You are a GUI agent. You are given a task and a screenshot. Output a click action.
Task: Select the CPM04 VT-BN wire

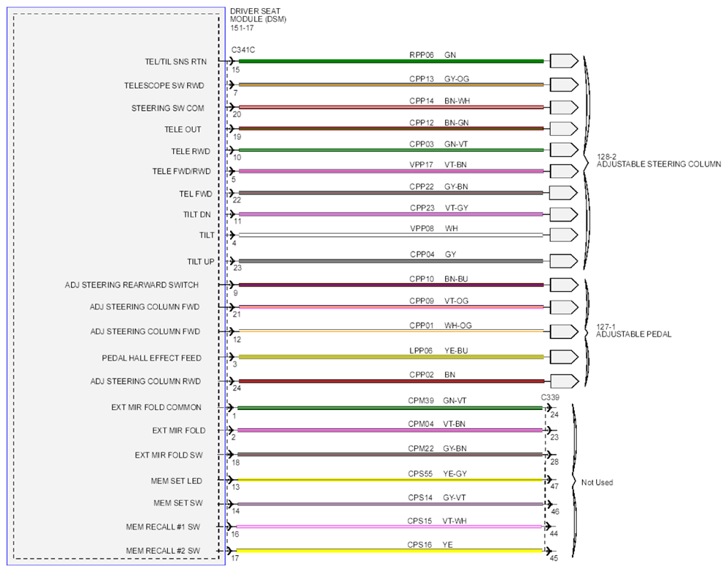389,430
